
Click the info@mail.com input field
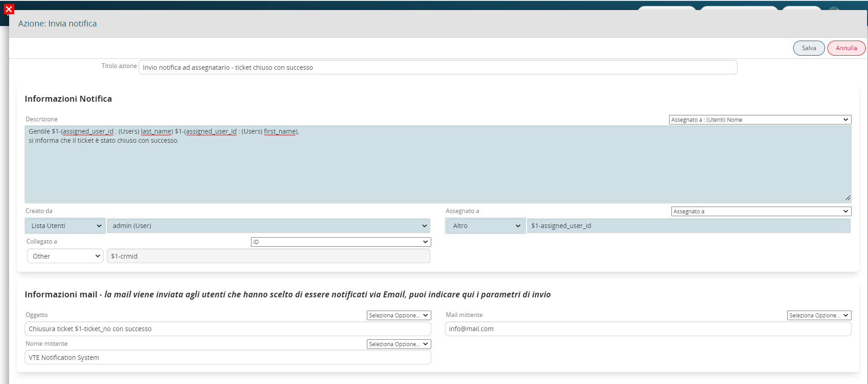648,329
